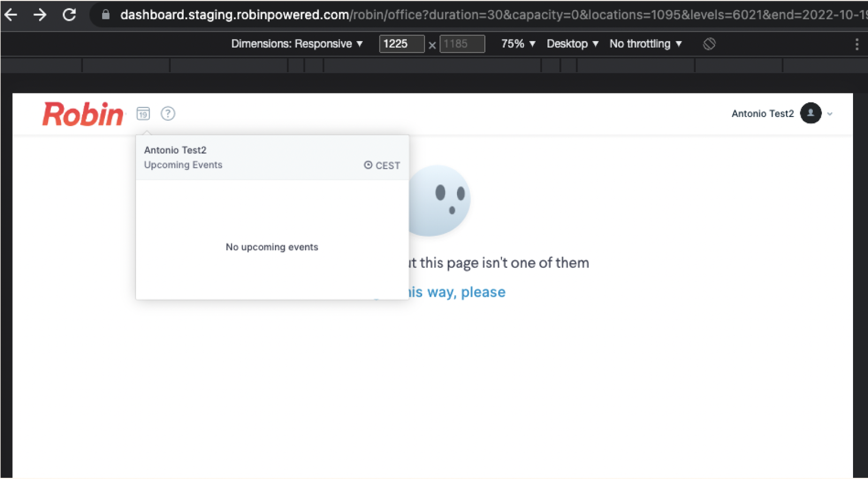Click the browser forward arrow
The width and height of the screenshot is (868, 479).
tap(40, 14)
